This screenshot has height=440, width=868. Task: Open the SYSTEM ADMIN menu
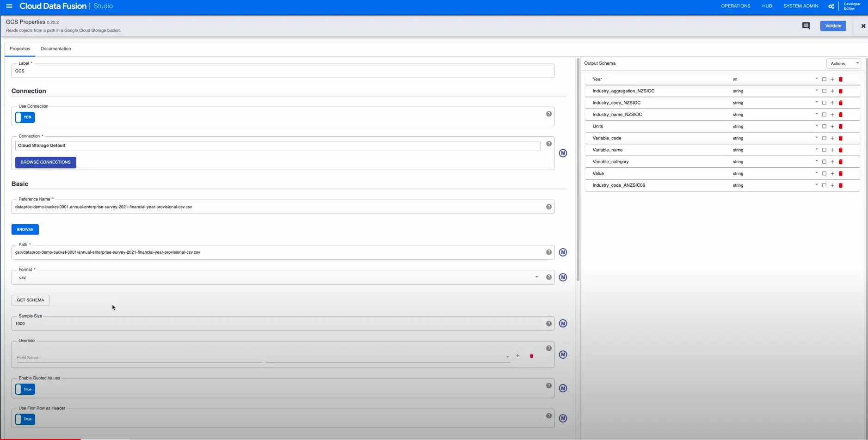pyautogui.click(x=800, y=6)
